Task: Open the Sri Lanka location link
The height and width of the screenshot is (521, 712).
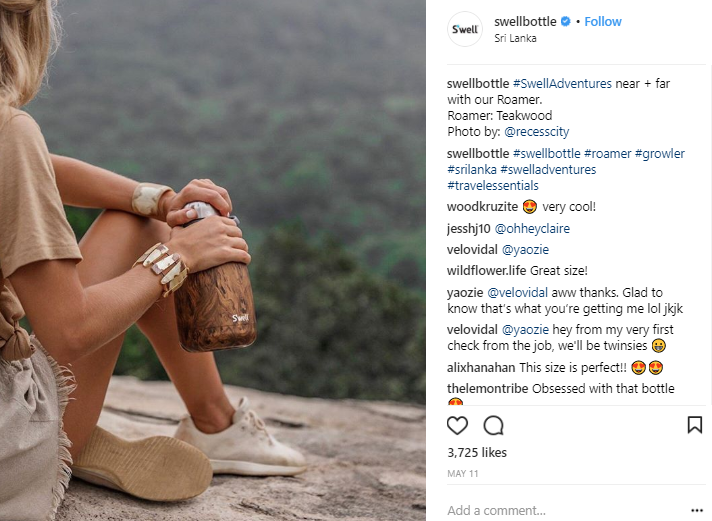Action: pos(515,38)
